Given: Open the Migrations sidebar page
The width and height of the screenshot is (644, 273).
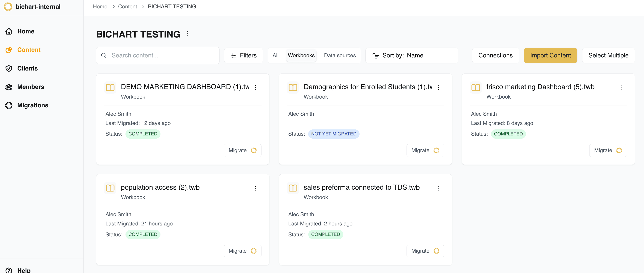Looking at the screenshot, I should (x=32, y=105).
